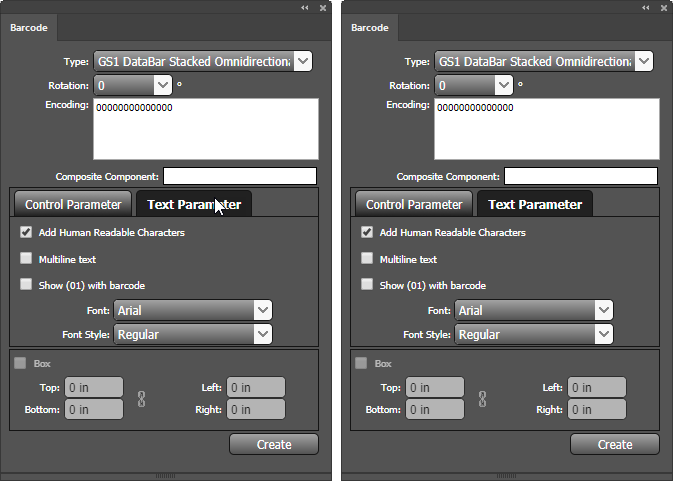Click the Encoding text area in right panel
Screen dimensions: 673x481
click(546, 130)
